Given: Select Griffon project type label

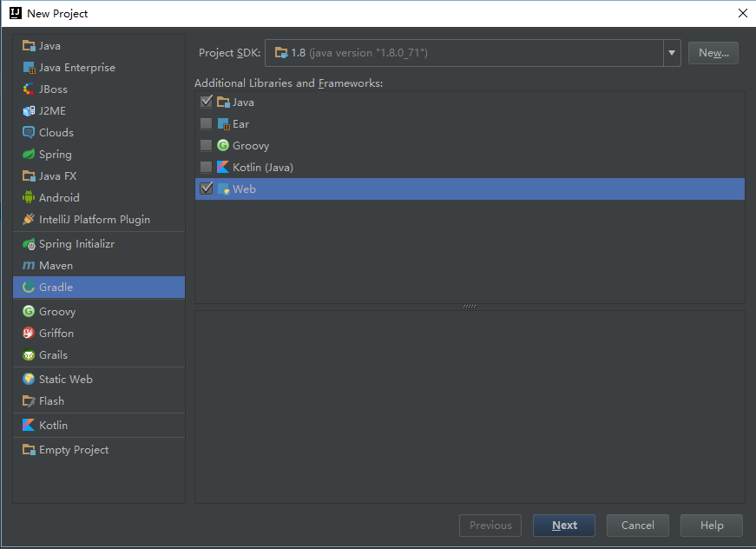Looking at the screenshot, I should 56,334.
